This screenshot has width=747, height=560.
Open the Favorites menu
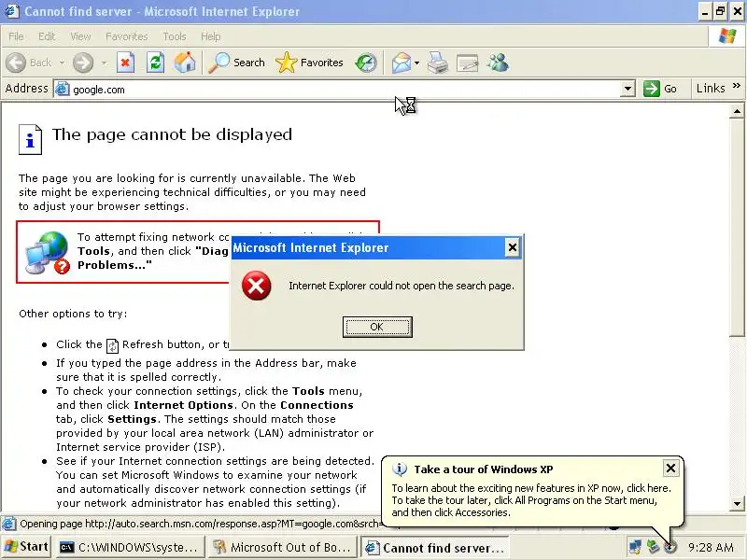[x=127, y=36]
